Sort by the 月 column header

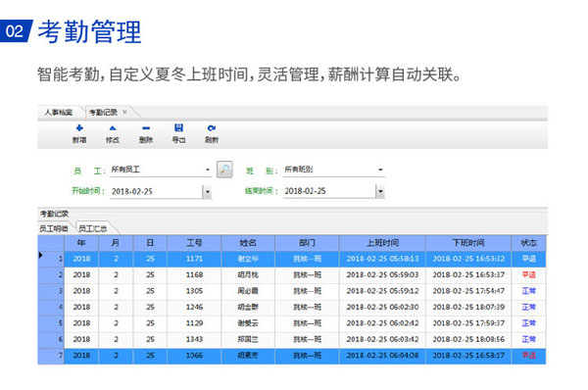click(116, 243)
